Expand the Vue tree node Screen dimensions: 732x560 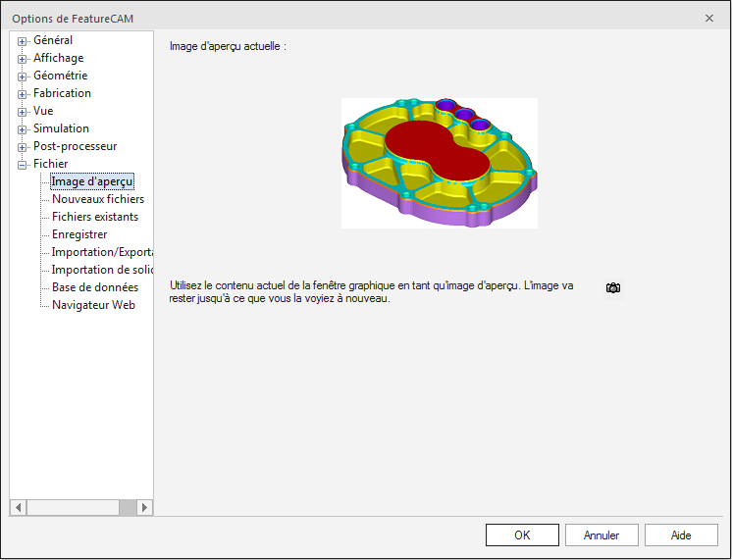pyautogui.click(x=22, y=112)
